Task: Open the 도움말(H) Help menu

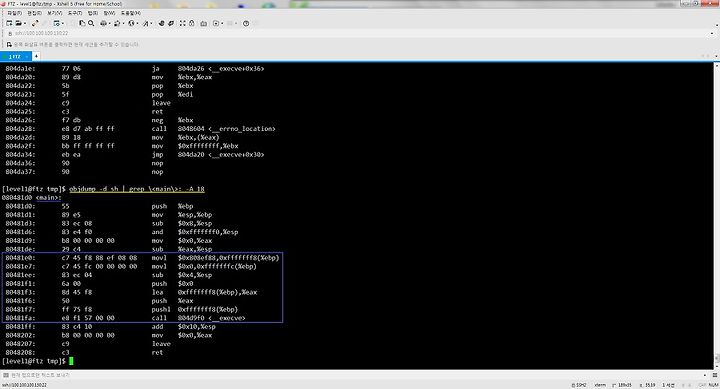Action: point(131,13)
